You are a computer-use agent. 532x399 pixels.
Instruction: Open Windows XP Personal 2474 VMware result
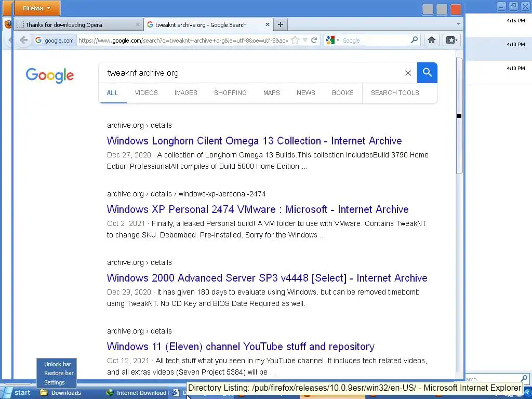pos(258,209)
